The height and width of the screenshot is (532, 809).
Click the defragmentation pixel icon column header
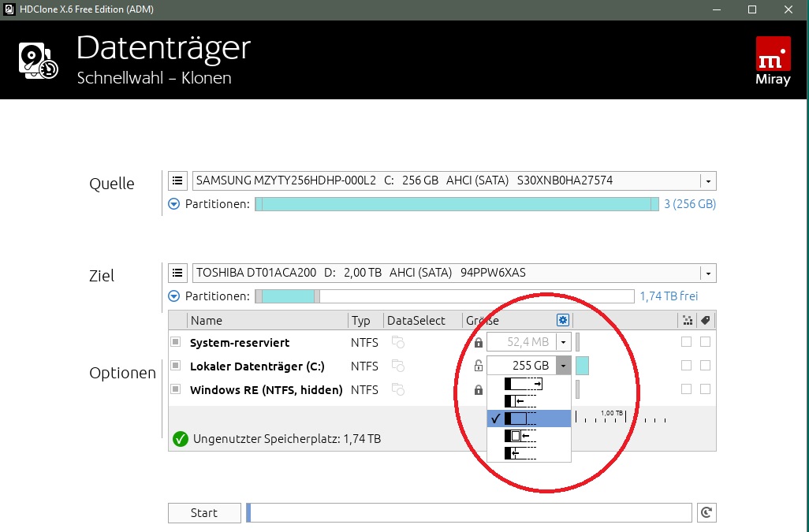(x=688, y=321)
